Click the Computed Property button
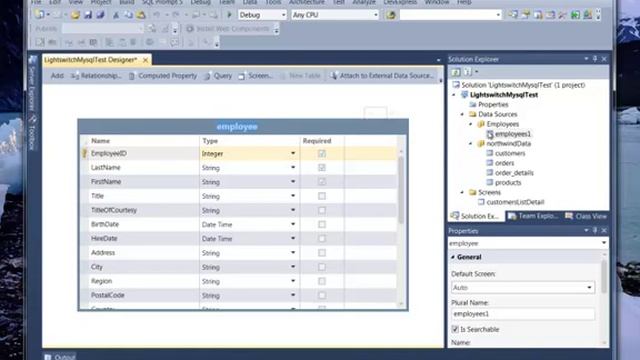The image size is (640, 360). [162, 76]
